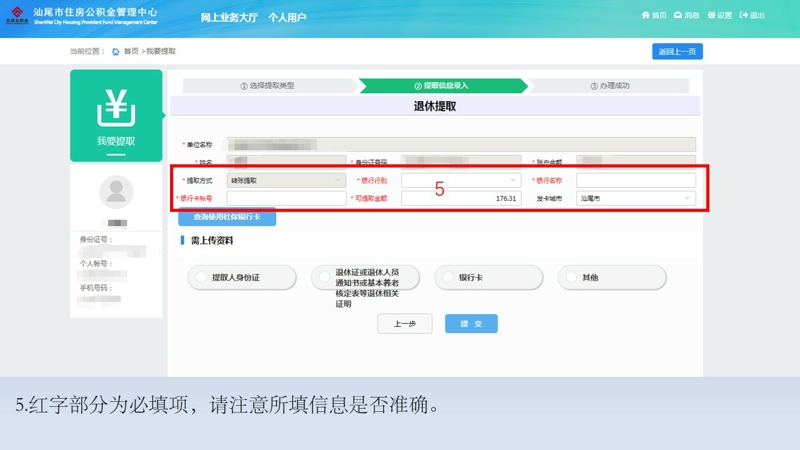Click the 提交 submit button
The image size is (800, 450).
point(471,324)
